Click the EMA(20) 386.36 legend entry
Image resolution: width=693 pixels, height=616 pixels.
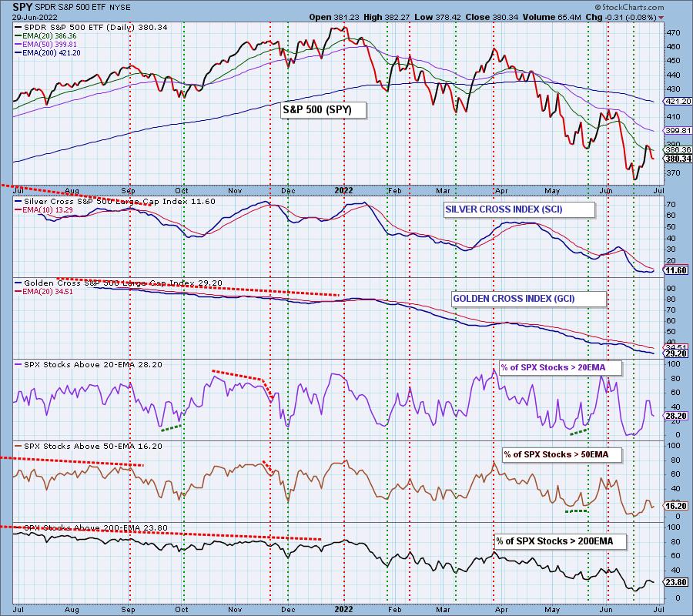pyautogui.click(x=45, y=35)
